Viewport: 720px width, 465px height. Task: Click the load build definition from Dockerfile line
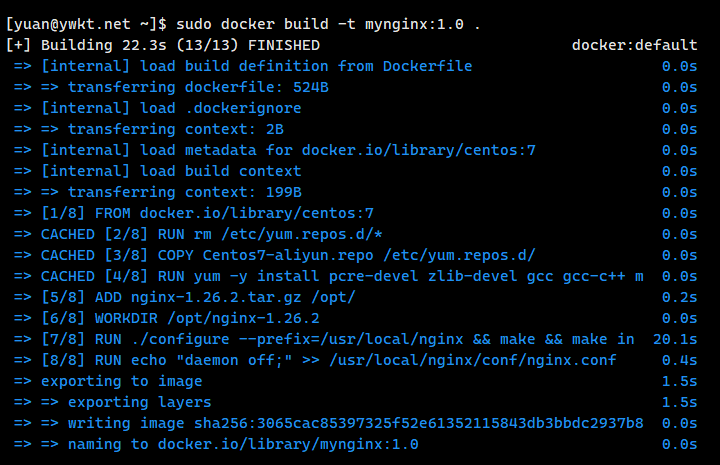pos(256,66)
